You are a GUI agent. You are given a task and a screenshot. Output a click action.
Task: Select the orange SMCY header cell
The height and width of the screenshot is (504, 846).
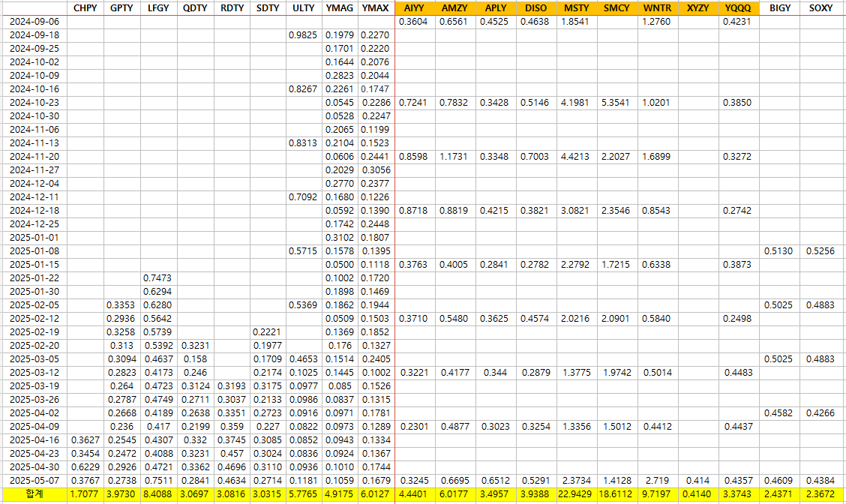(x=616, y=8)
